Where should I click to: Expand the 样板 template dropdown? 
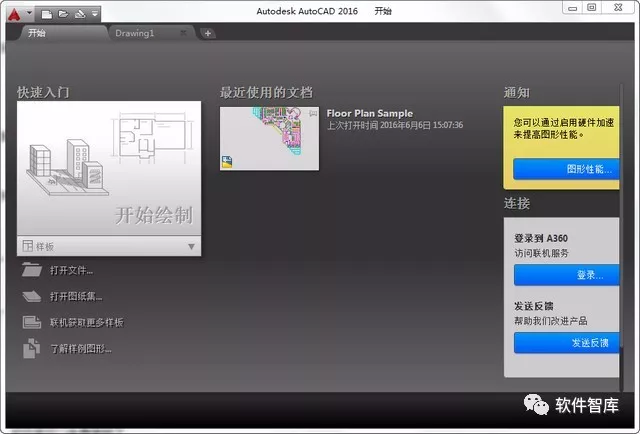191,247
